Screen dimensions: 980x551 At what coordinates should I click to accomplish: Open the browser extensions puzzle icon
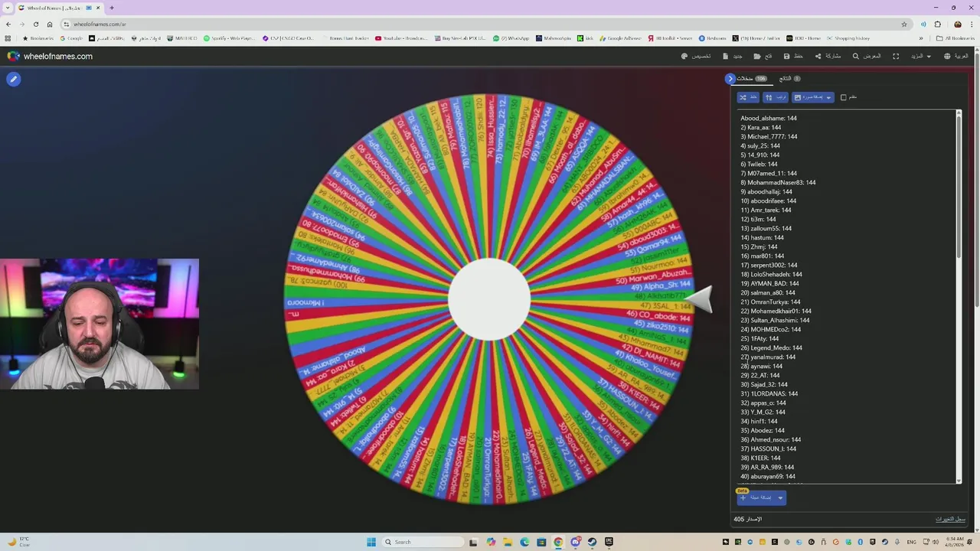coord(938,24)
